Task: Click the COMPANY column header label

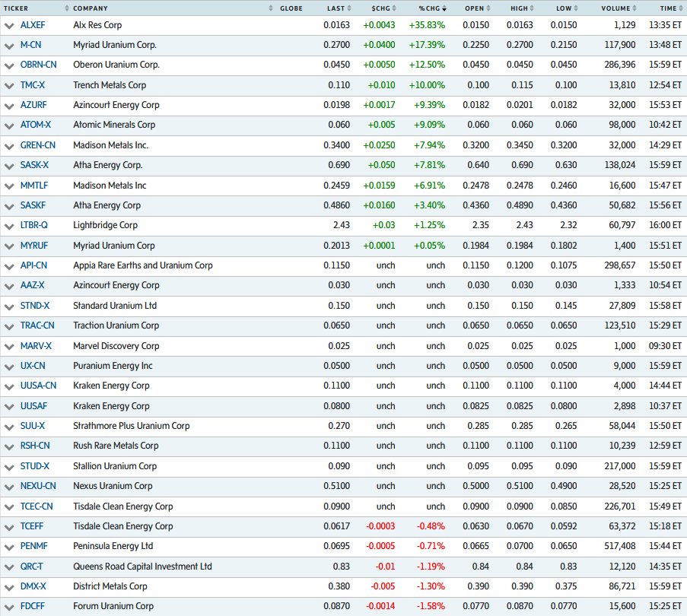Action: click(91, 8)
